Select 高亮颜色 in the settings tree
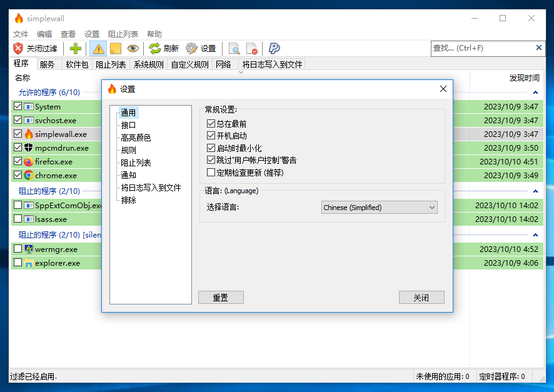554x392 pixels. coord(136,138)
